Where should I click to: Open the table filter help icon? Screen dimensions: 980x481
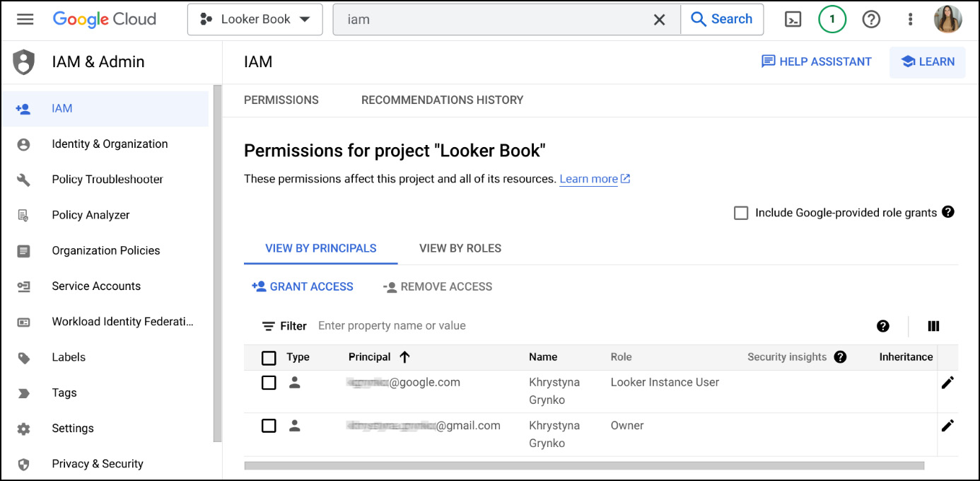pyautogui.click(x=882, y=326)
